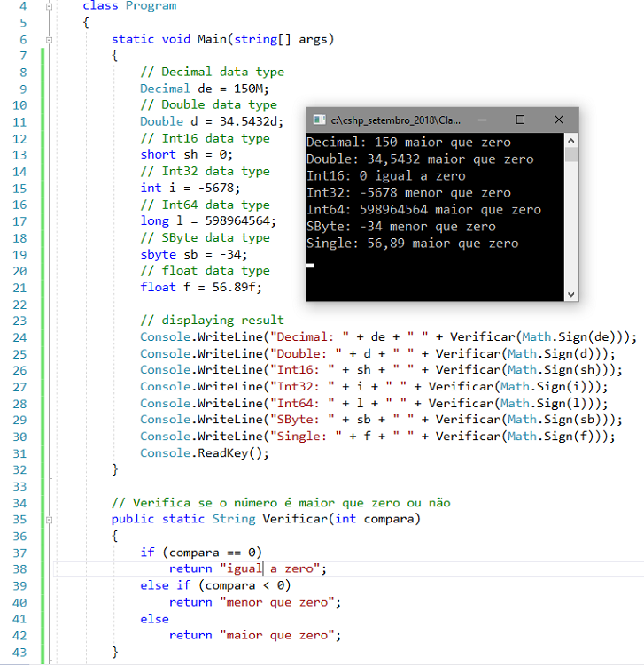Viewport: 644px width, 665px height.
Task: Click the 'float f = 56.89f;' line
Action: point(201,288)
